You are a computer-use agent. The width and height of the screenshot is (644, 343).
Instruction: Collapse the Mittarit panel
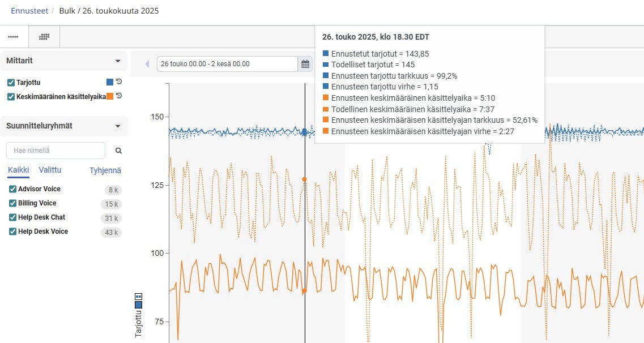click(x=118, y=61)
